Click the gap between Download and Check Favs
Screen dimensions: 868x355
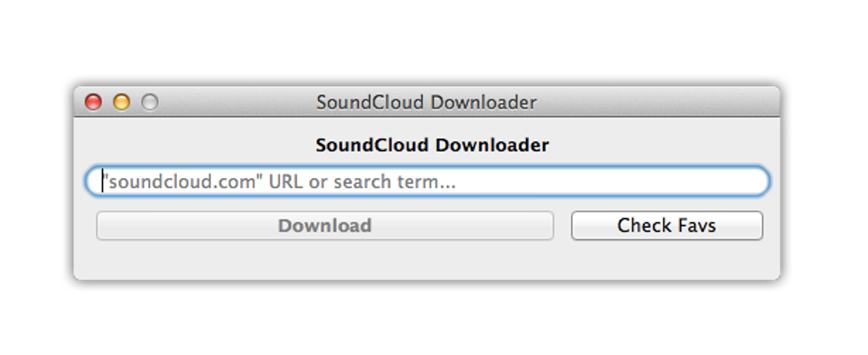pyautogui.click(x=562, y=226)
